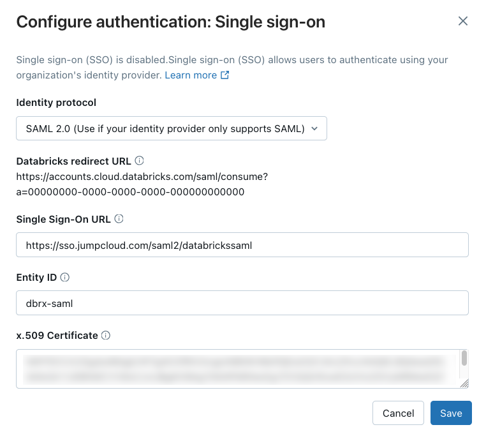Image resolution: width=486 pixels, height=448 pixels.
Task: Focus the Single Sign-On URL input field
Action: click(x=242, y=245)
